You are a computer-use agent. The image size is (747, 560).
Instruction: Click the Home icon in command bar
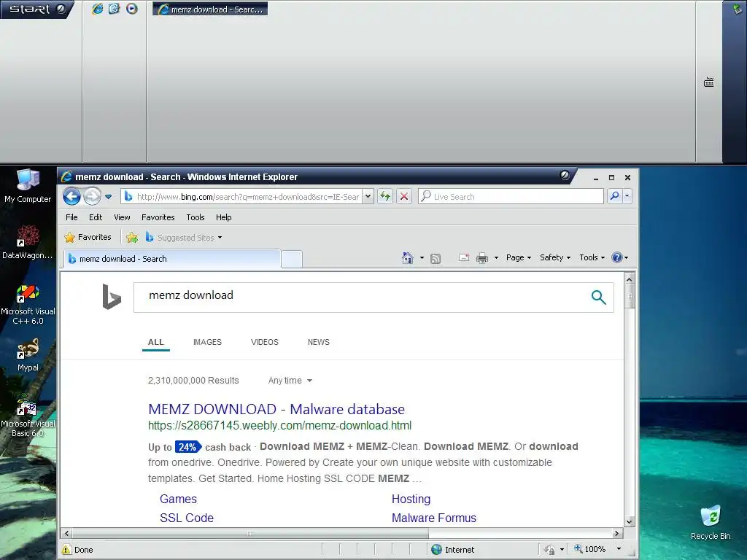pyautogui.click(x=408, y=257)
